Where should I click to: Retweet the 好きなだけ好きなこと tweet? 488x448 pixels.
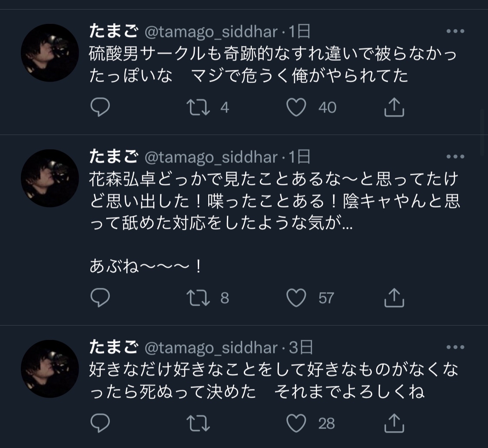point(198,423)
